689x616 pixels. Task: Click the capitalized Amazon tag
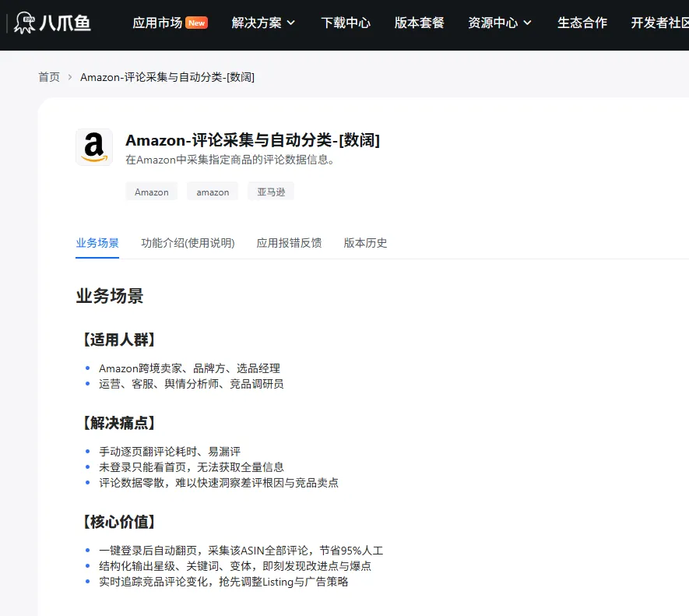point(152,192)
